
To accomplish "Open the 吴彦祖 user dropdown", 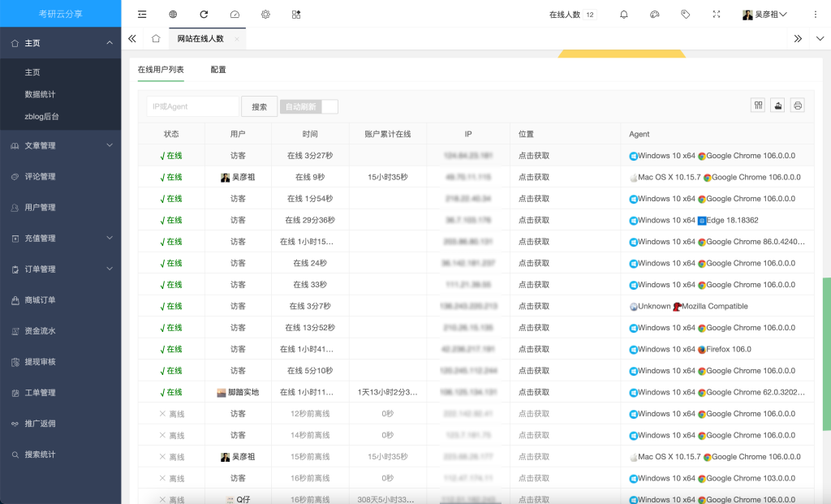I will 764,15.
